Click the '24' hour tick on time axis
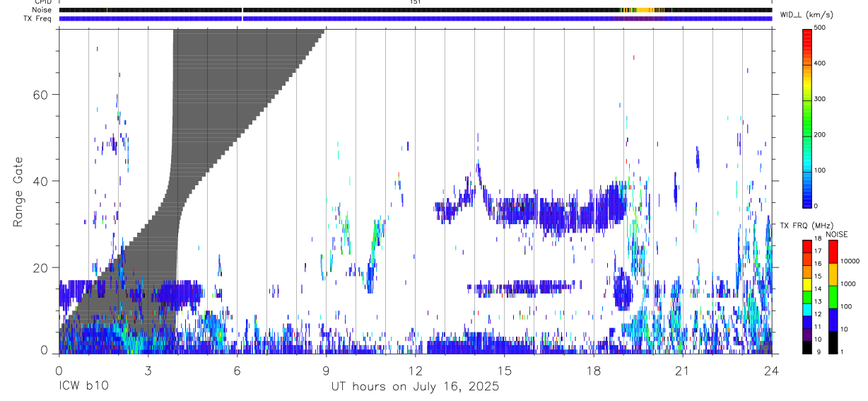The width and height of the screenshot is (868, 401). click(x=772, y=371)
